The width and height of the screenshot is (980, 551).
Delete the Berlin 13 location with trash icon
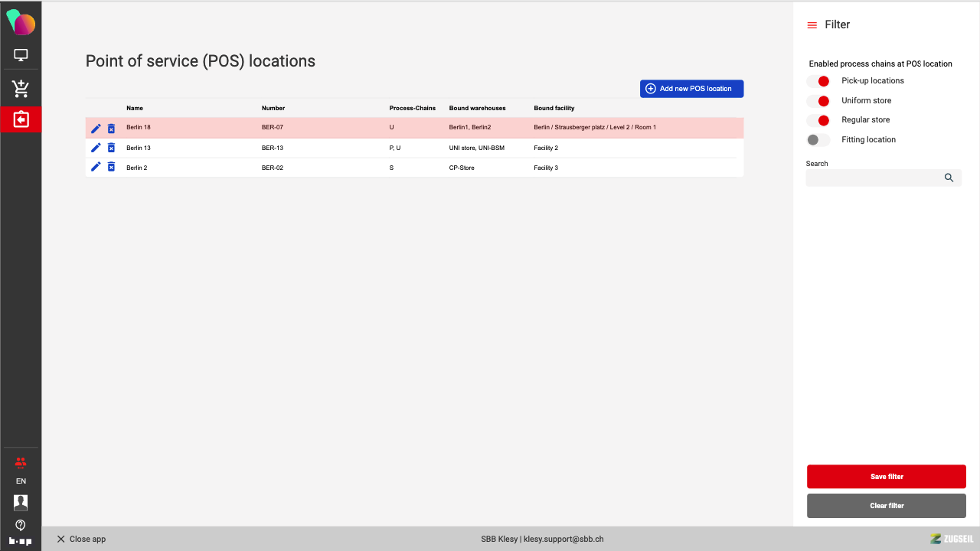pos(111,148)
